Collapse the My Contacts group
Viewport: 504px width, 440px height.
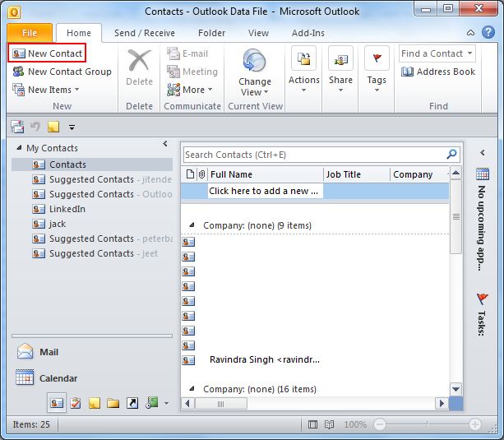tap(19, 148)
